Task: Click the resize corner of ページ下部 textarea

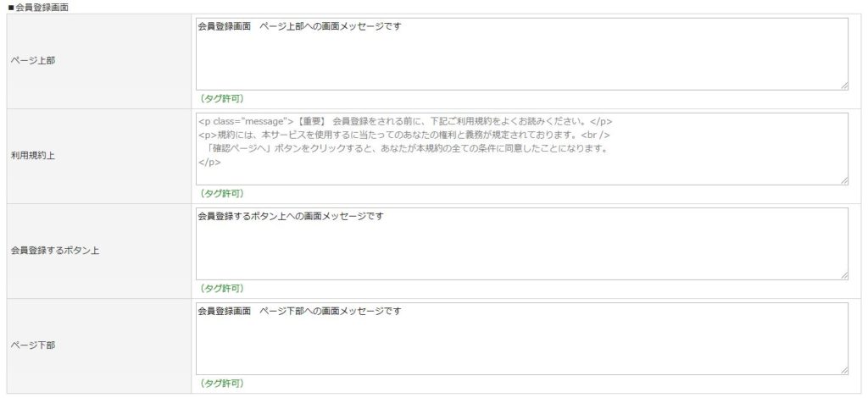Action: tap(844, 371)
